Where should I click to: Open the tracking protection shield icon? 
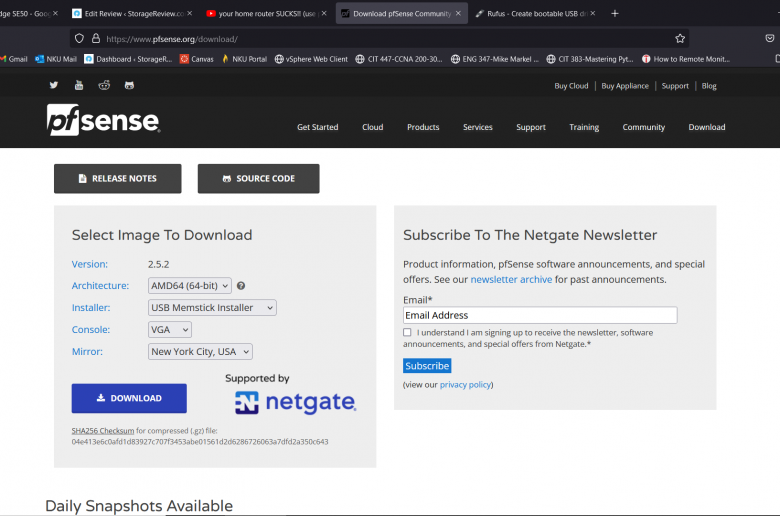tap(79, 39)
